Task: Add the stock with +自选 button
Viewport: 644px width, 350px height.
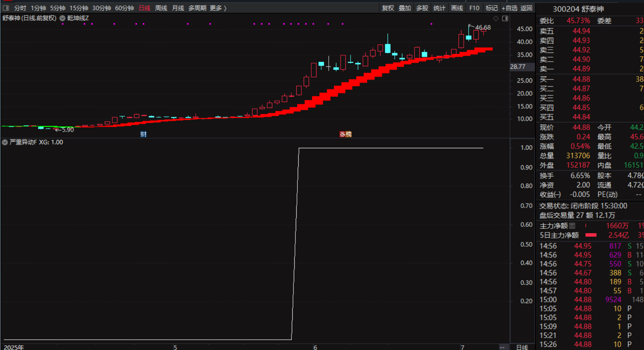Action: [509, 8]
